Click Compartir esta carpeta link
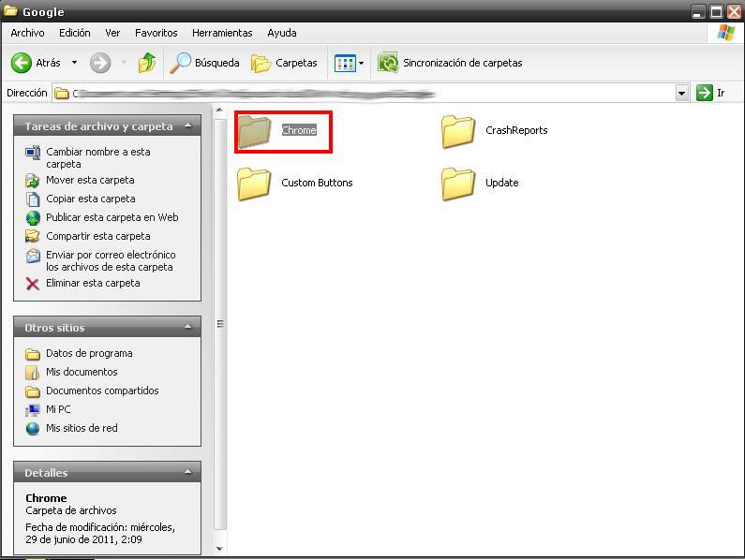Image resolution: width=745 pixels, height=560 pixels. pyautogui.click(x=97, y=236)
